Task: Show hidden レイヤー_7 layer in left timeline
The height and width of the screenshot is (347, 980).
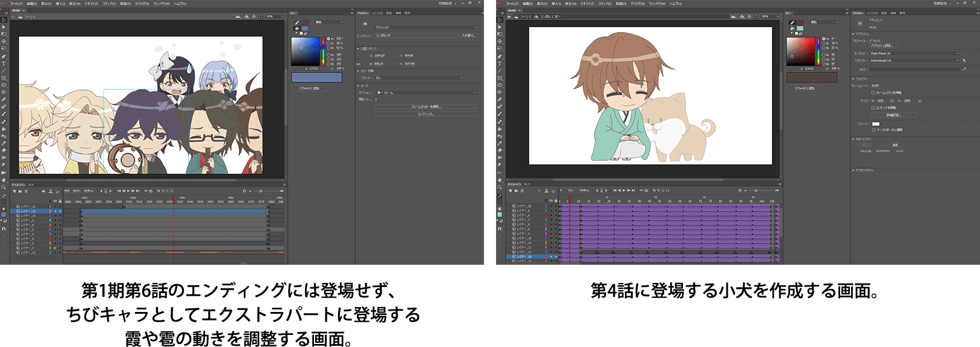Action: click(x=55, y=248)
